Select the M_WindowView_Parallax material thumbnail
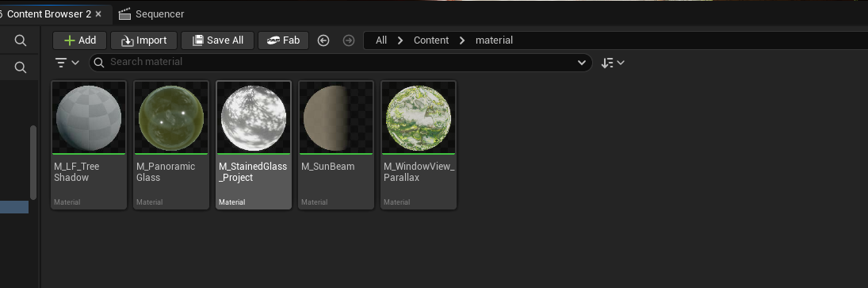 point(419,118)
